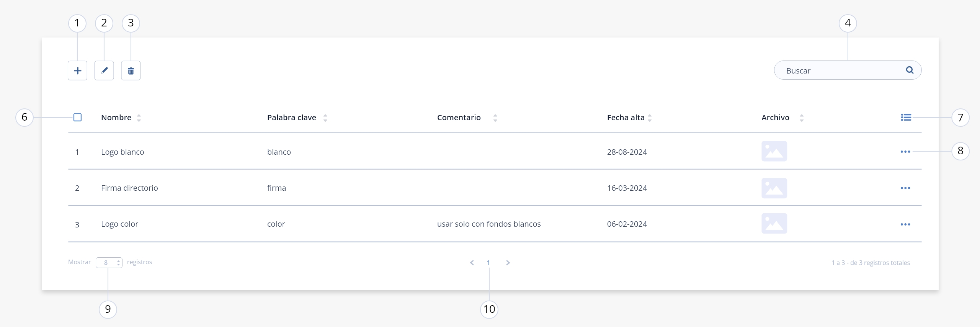The width and height of the screenshot is (980, 327).
Task: Sort the table by the Palabra clave column
Action: coord(325,118)
